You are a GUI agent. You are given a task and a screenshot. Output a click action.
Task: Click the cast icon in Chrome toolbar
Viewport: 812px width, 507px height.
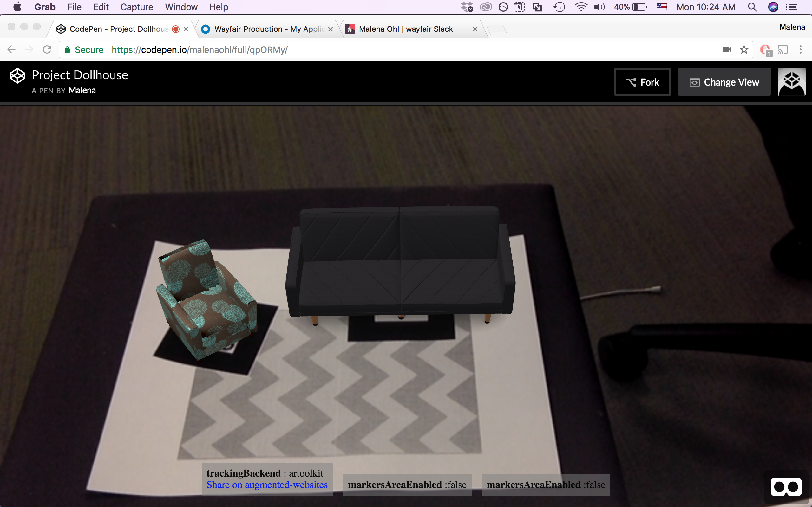click(x=783, y=50)
